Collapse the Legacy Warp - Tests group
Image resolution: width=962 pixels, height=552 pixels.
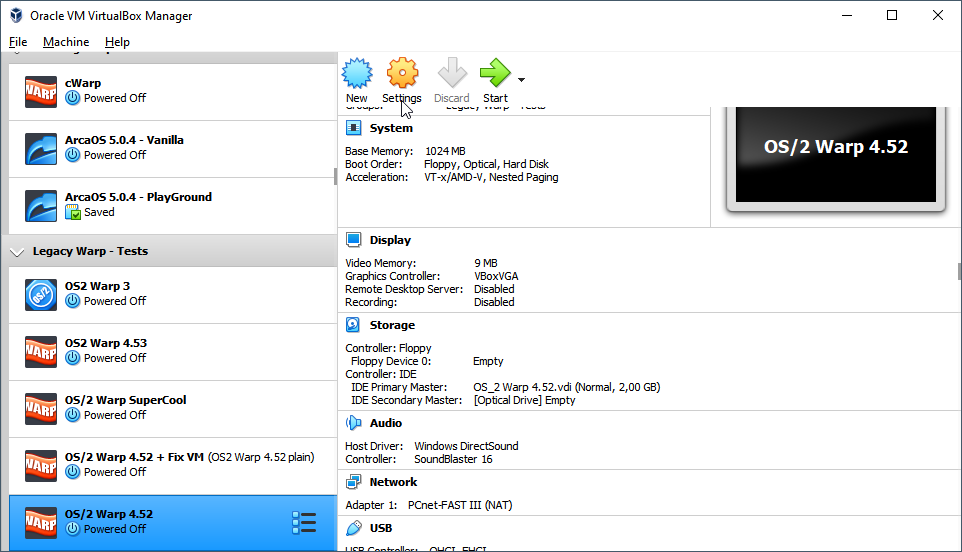point(18,252)
